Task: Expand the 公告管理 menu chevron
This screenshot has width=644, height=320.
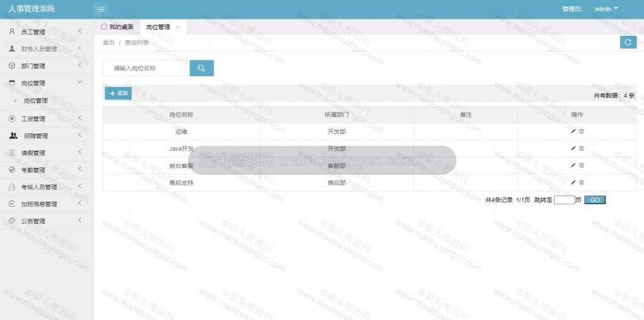Action: click(80, 220)
